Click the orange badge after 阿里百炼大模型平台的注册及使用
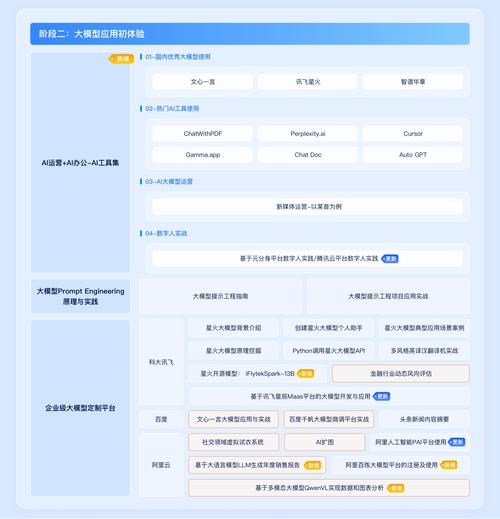 tap(449, 465)
